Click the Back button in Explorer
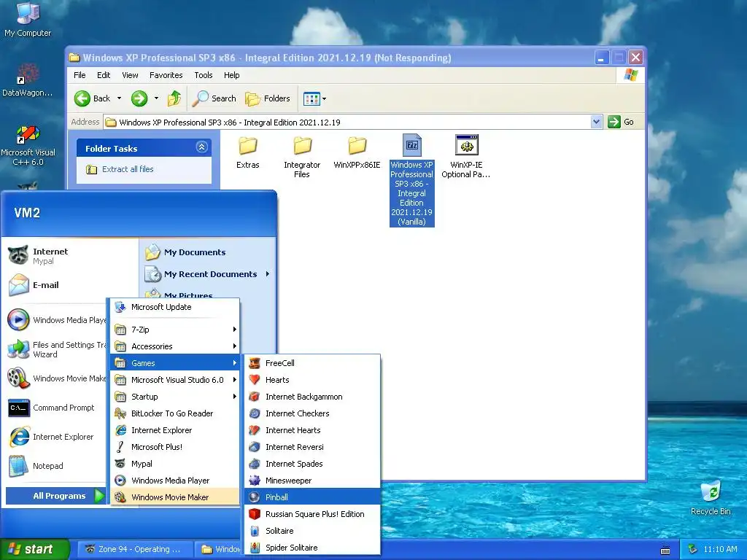Screen dimensions: 747x560 coord(93,98)
